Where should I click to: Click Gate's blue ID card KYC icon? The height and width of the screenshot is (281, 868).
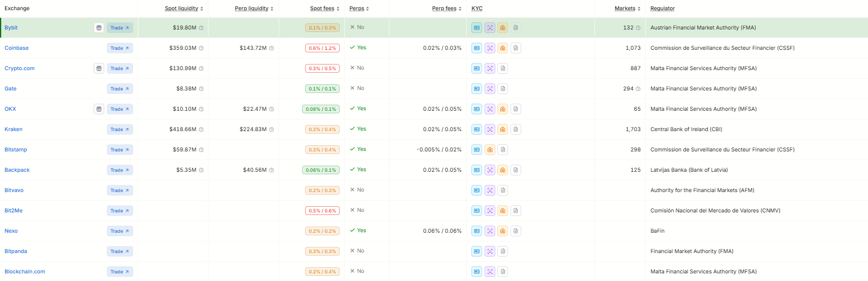click(x=476, y=88)
